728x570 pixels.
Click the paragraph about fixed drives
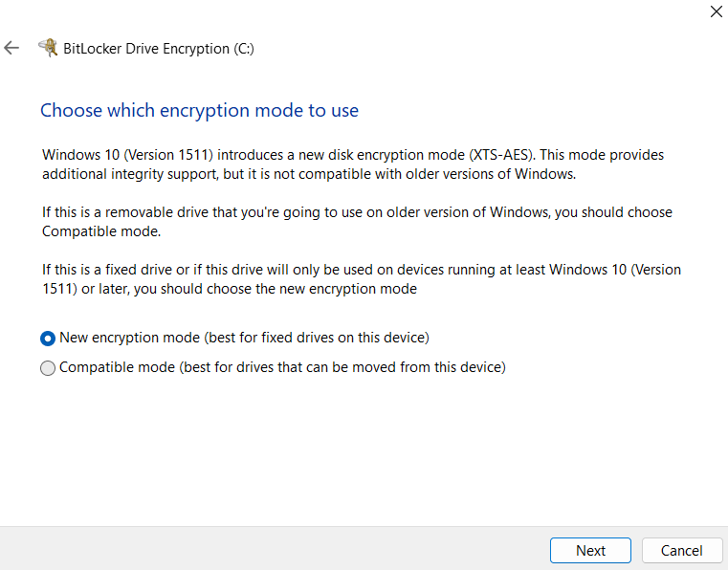(362, 279)
